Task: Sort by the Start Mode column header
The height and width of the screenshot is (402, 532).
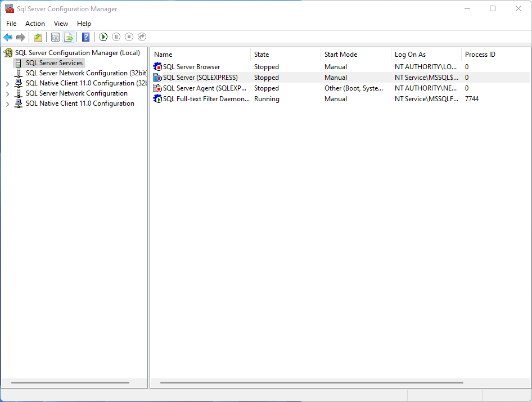Action: 355,55
